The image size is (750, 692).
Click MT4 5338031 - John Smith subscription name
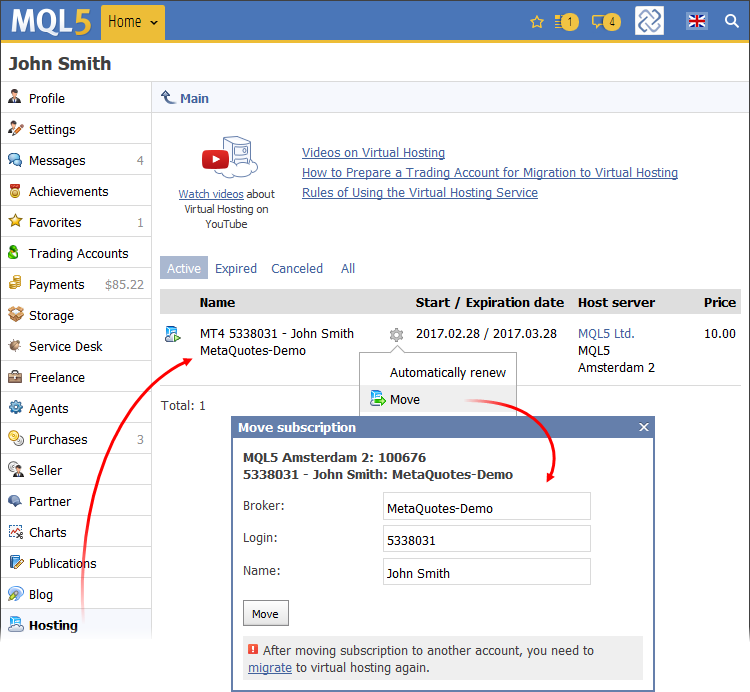click(277, 333)
